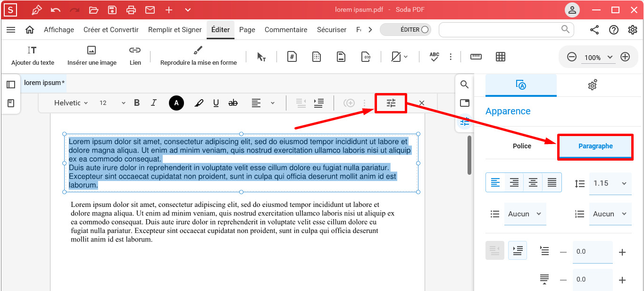Click the search input field
Image resolution: width=644 pixels, height=291 pixels.
[506, 30]
